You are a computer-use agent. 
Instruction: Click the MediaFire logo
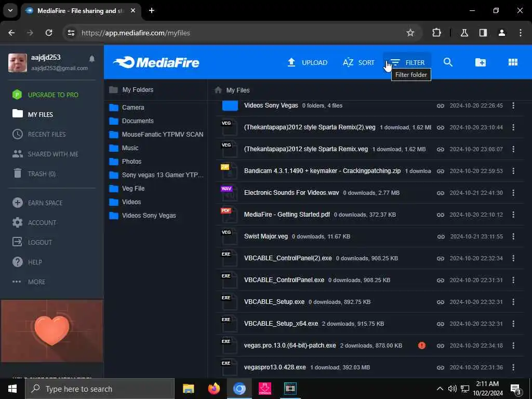(156, 62)
